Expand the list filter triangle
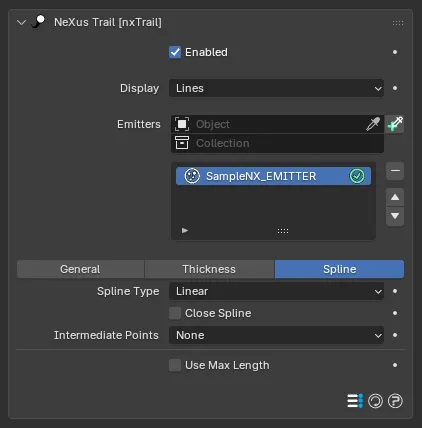 click(185, 230)
